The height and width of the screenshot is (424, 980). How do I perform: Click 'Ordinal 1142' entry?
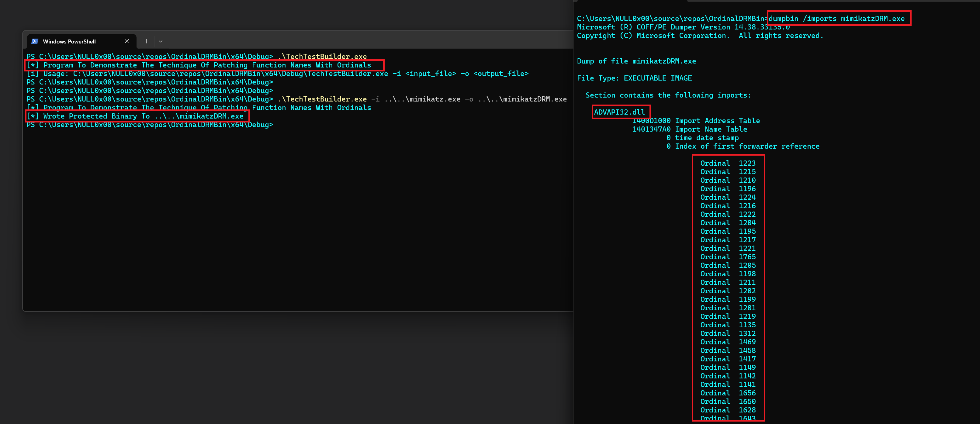pos(728,376)
